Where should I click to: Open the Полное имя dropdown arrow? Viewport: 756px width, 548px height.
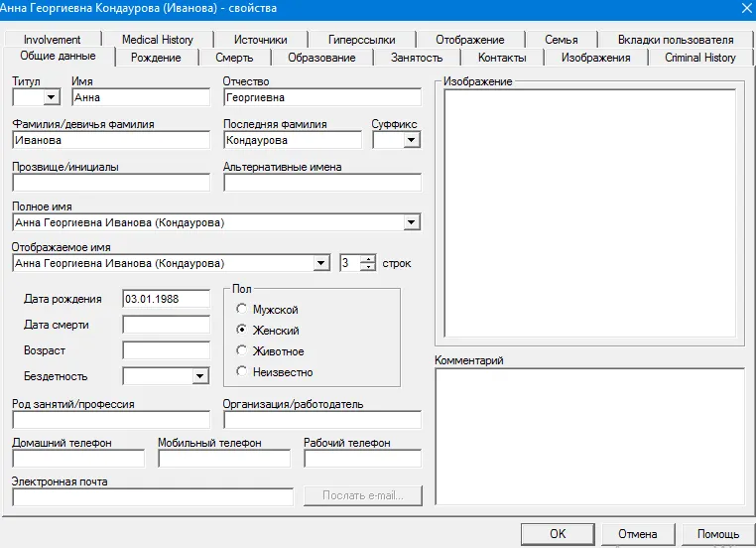pyautogui.click(x=412, y=223)
